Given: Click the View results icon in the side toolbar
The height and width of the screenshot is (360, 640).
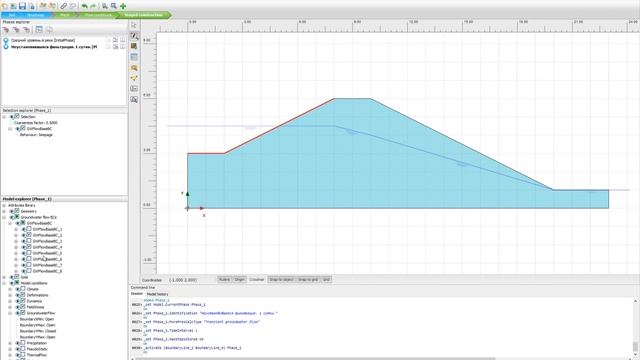Looking at the screenshot, I should coord(134,99).
